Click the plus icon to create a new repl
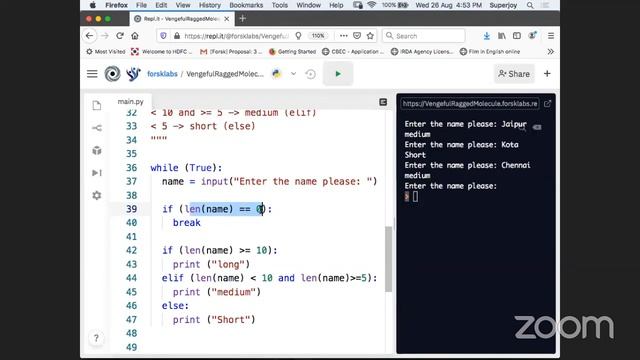This screenshot has width=640, height=360. point(547,73)
